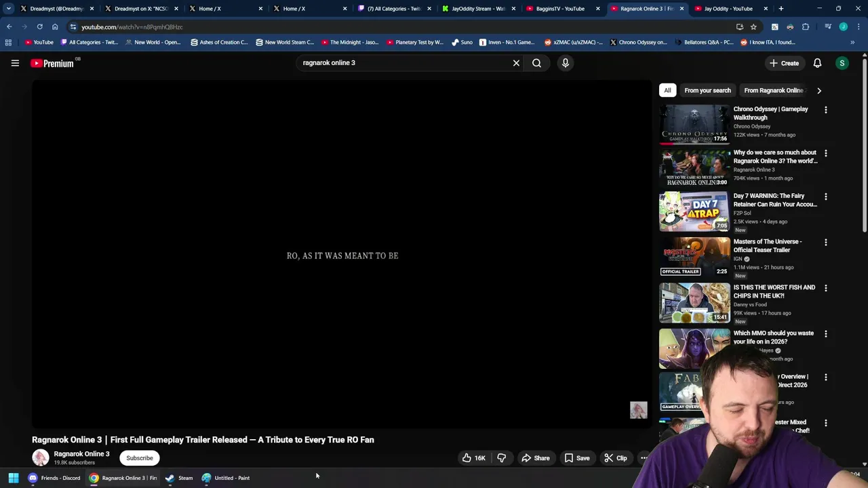
Task: Open Why do we care about Ragnarok title
Action: tap(775, 157)
